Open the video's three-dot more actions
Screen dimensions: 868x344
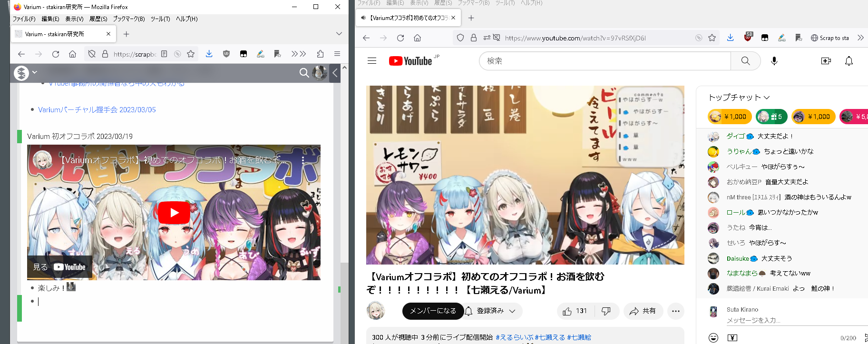pos(676,311)
